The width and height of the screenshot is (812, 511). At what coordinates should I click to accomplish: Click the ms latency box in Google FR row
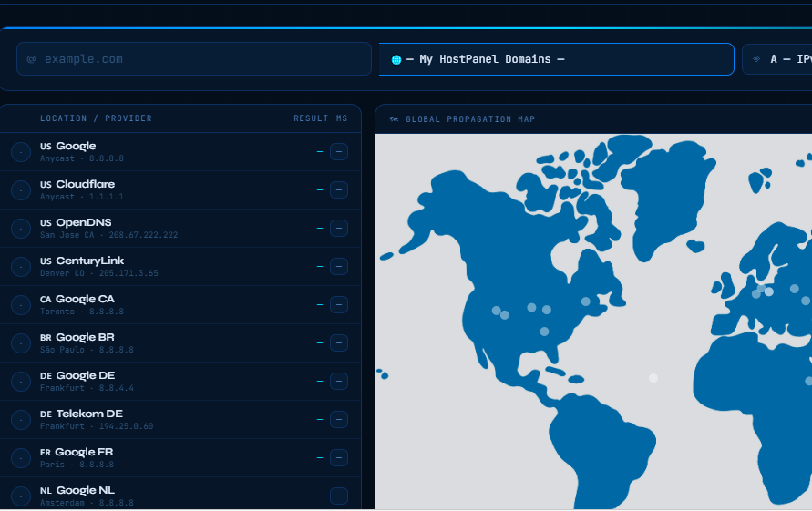click(x=339, y=458)
